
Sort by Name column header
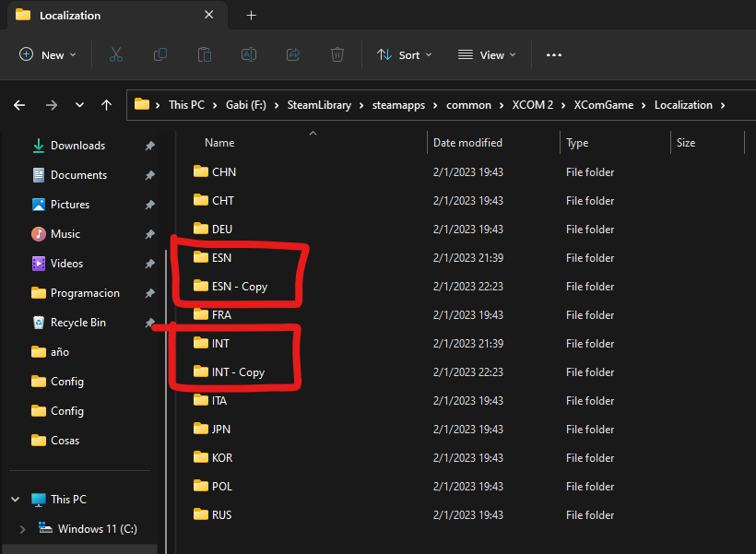coord(219,143)
